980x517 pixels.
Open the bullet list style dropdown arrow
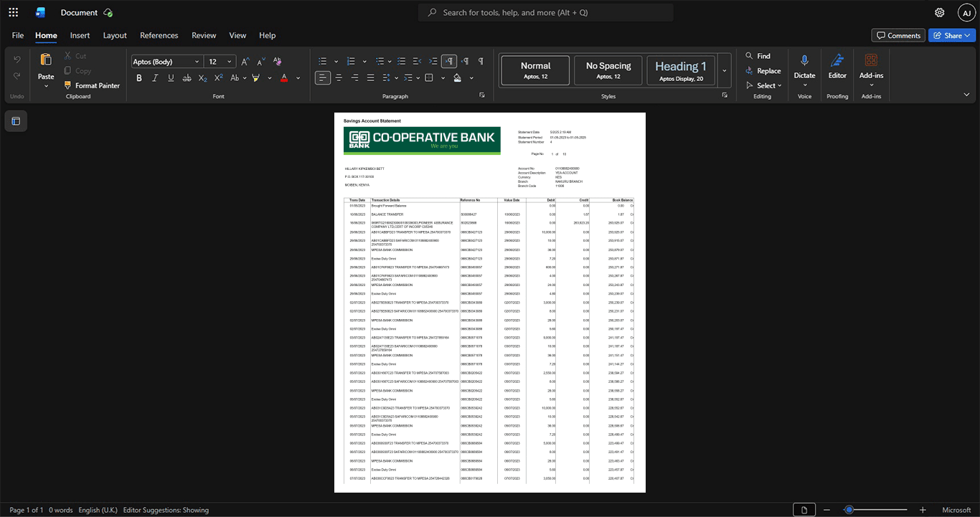pos(334,62)
